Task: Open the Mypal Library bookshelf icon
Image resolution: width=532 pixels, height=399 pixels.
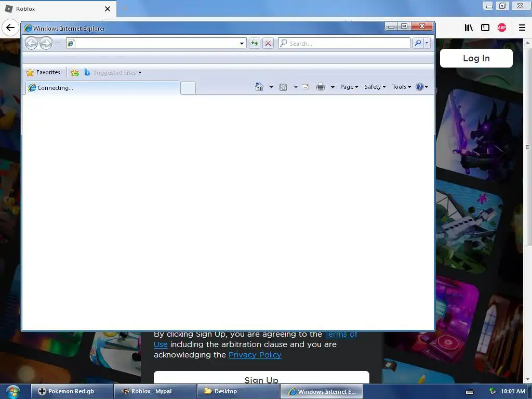Action: (x=469, y=28)
